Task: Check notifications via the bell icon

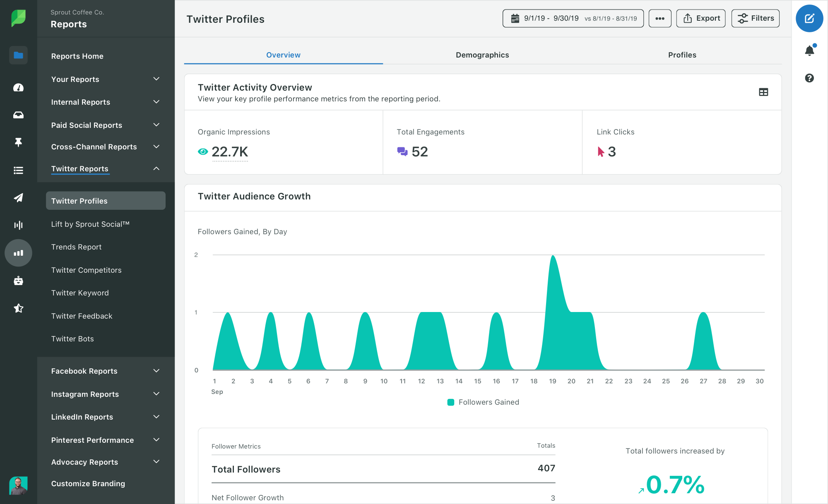Action: tap(809, 50)
